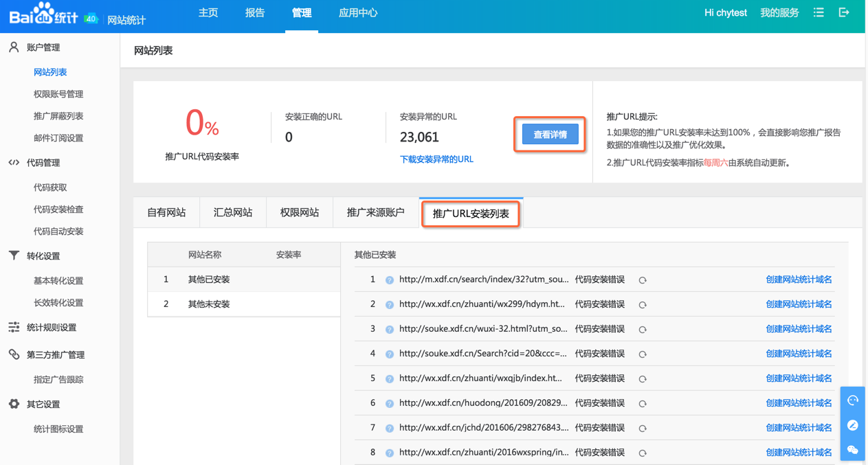Click 创建网站统计域名 for URL row 2
The image size is (868, 465).
(x=799, y=304)
